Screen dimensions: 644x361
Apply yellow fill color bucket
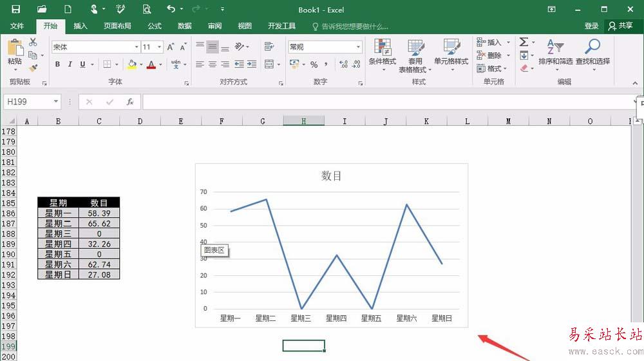pyautogui.click(x=132, y=64)
